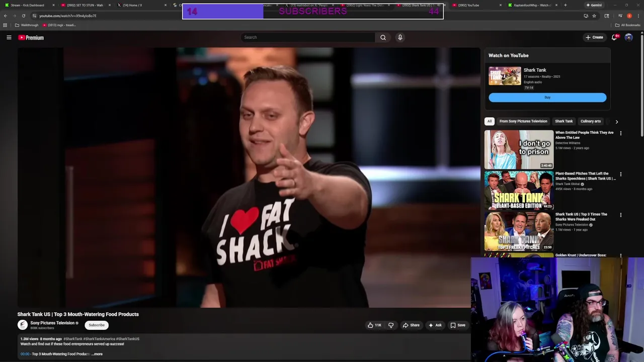The width and height of the screenshot is (644, 362).
Task: Save video with bookmark Save button
Action: (458, 325)
